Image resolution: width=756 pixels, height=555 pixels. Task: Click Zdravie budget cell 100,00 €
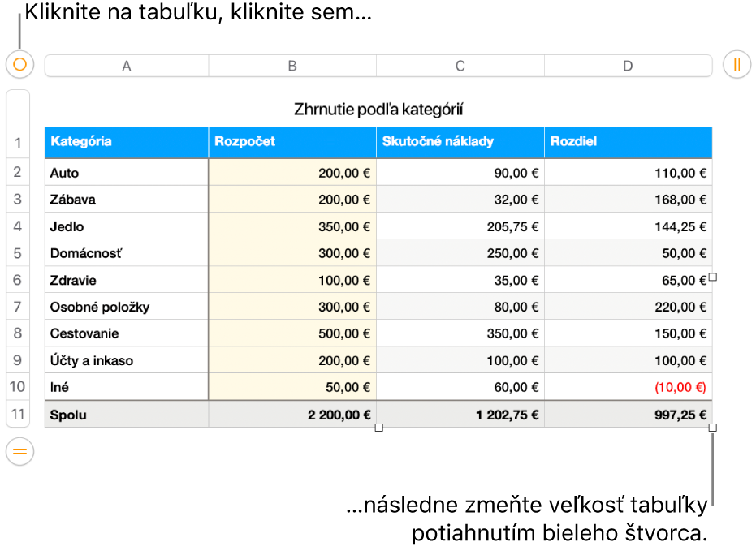pos(292,280)
